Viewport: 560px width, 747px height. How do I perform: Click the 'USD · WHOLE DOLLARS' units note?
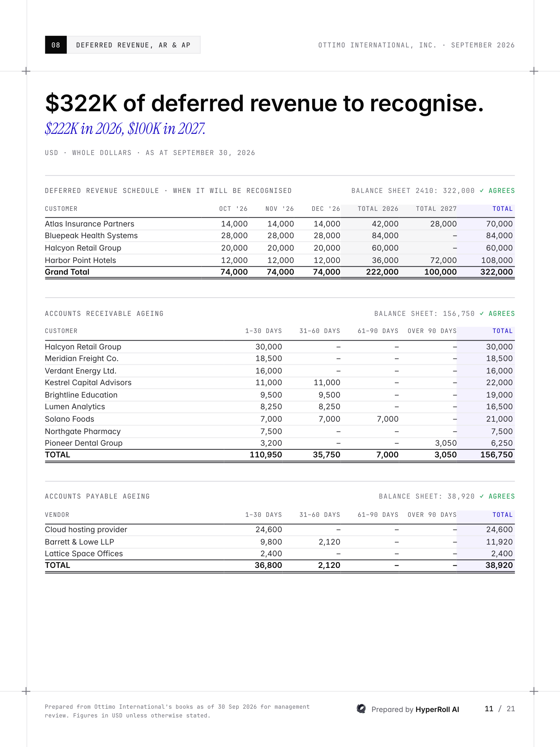pos(88,153)
